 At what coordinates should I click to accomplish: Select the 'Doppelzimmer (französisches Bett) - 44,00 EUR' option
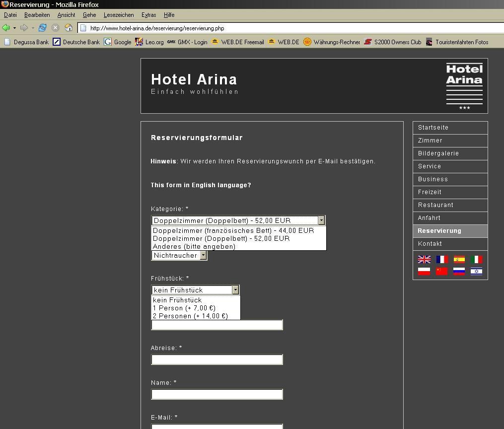point(233,230)
